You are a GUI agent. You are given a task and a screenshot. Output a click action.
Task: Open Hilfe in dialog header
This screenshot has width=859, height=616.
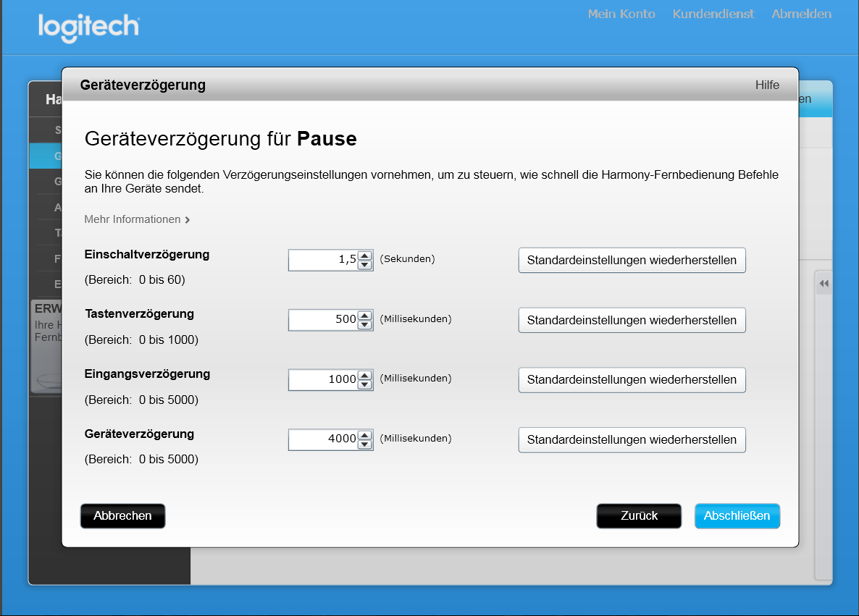point(767,85)
